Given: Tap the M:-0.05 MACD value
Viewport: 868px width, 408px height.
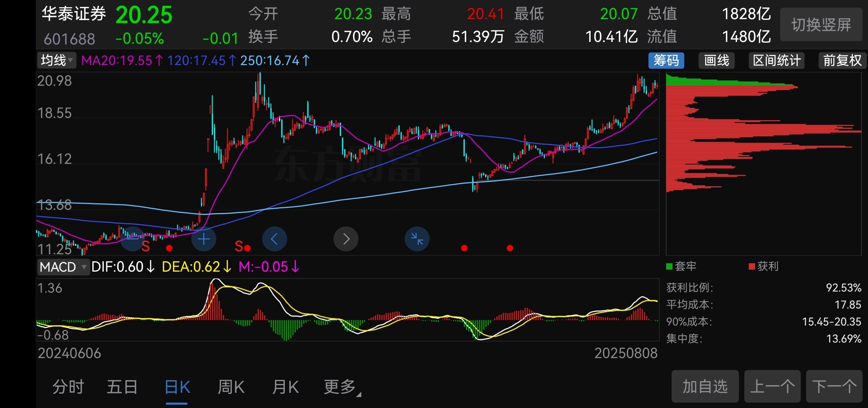Looking at the screenshot, I should [269, 267].
